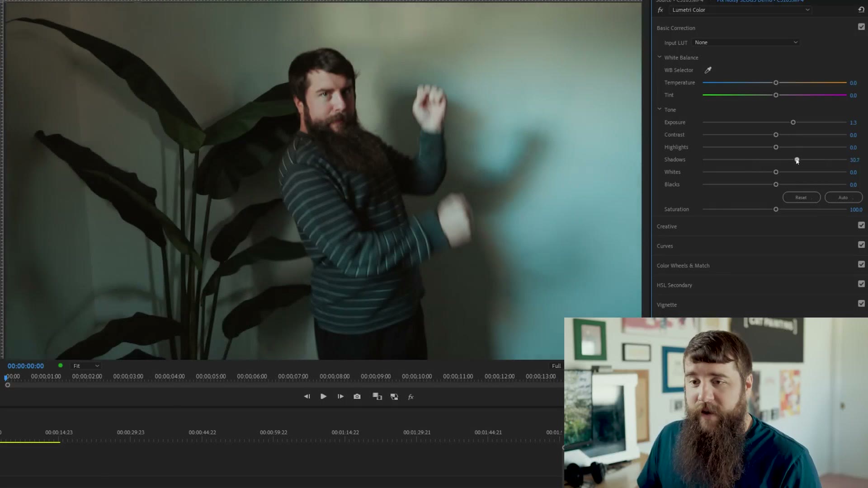The image size is (868, 488).
Task: Click the Contrast slider handle
Action: pos(776,135)
